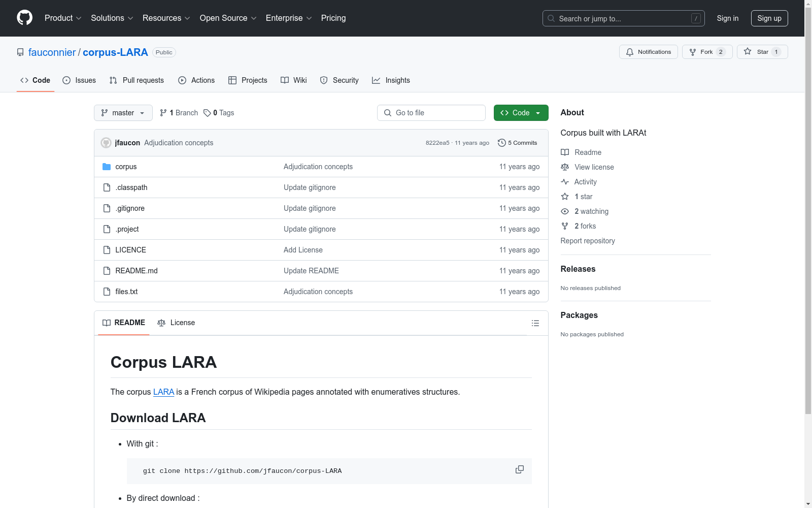Click the commits history clock icon
812x508 pixels.
502,143
